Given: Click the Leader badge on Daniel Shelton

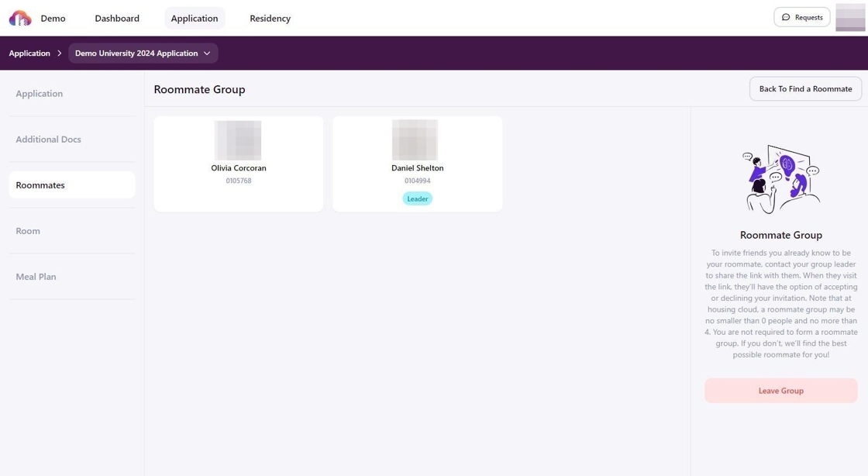Looking at the screenshot, I should [417, 198].
